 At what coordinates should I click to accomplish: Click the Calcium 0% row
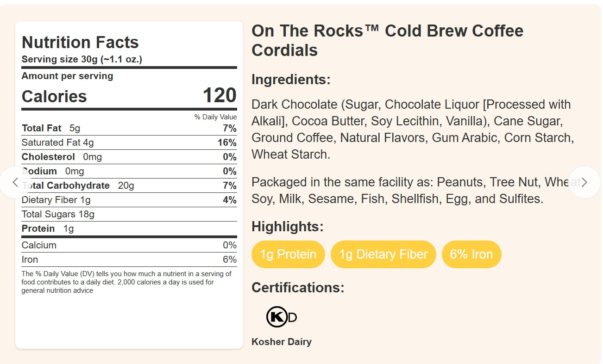[x=129, y=245]
